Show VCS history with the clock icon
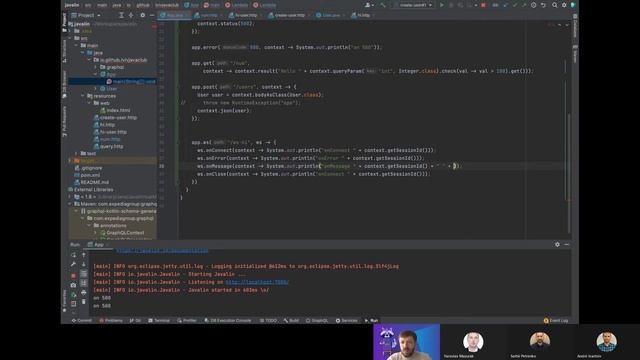The width and height of the screenshot is (640, 360). click(x=533, y=5)
